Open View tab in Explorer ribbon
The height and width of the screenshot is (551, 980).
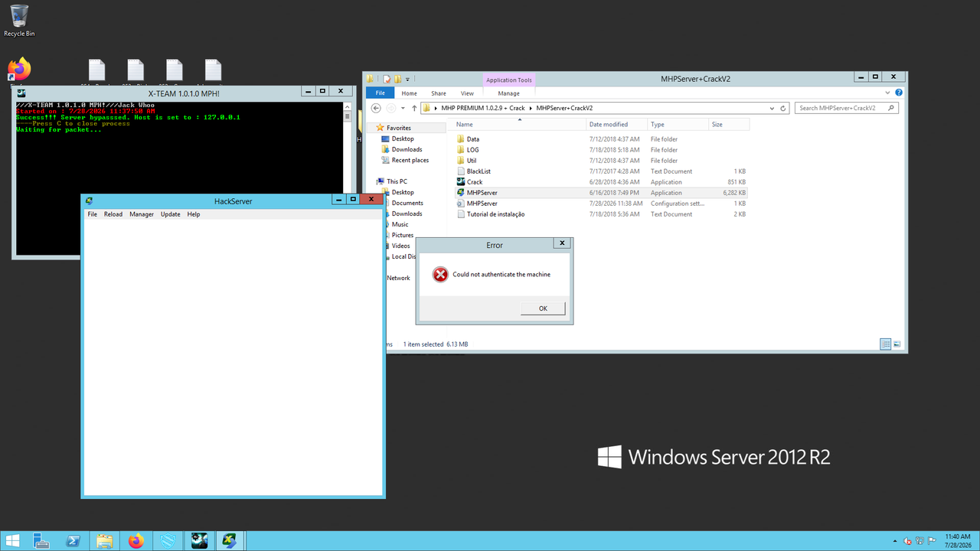click(x=467, y=93)
